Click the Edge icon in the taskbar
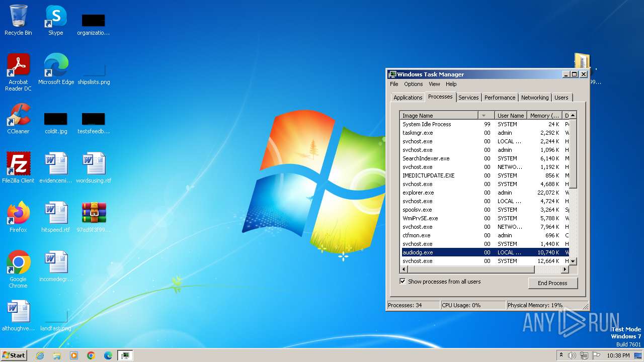This screenshot has height=362, width=644. click(108, 355)
